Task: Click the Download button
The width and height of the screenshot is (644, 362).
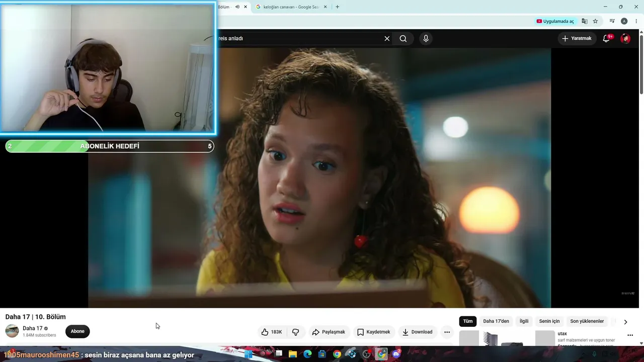Action: (x=417, y=332)
